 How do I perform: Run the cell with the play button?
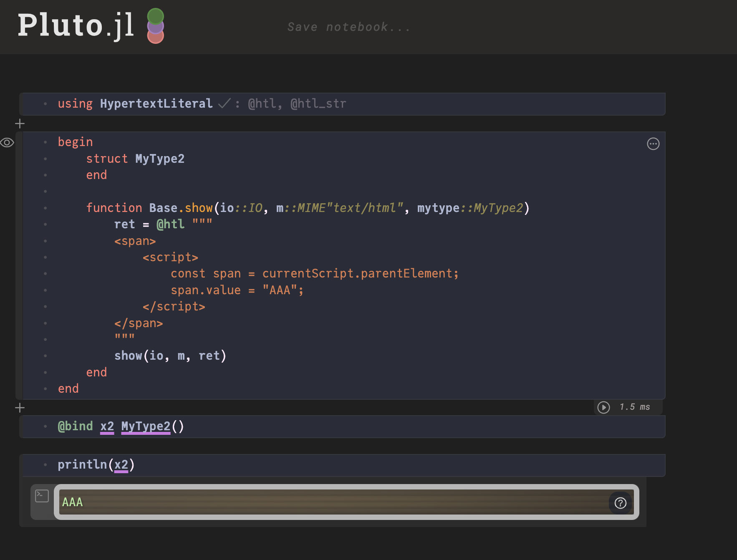tap(603, 407)
